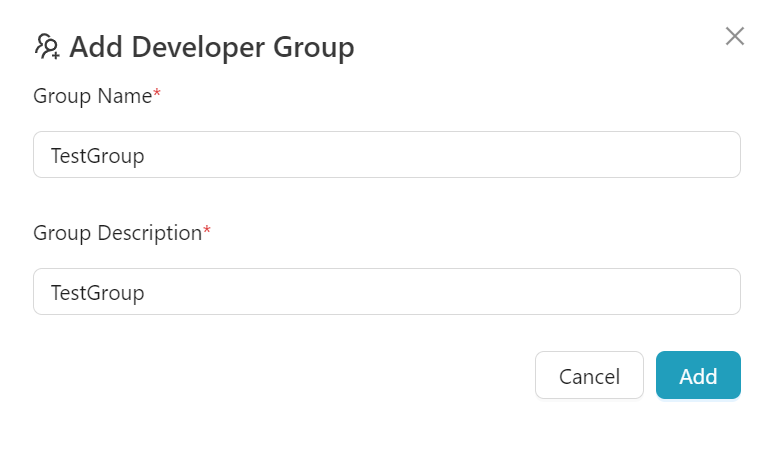
Task: Select the people-plus icon in the dialog header
Action: (x=46, y=46)
